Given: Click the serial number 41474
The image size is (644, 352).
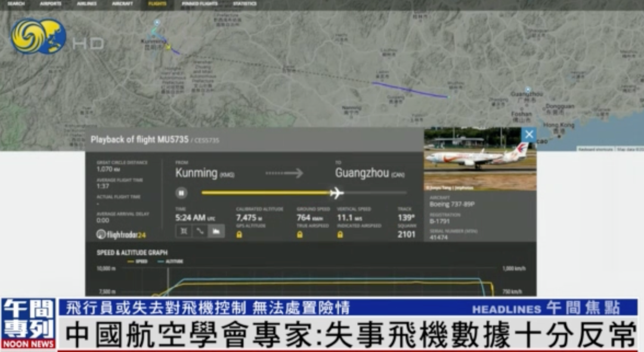Looking at the screenshot, I should [439, 237].
